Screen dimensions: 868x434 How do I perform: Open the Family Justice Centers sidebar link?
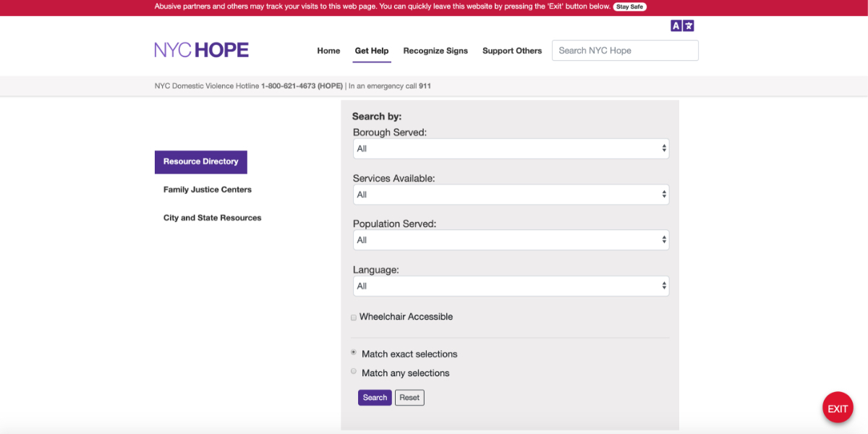(x=207, y=190)
